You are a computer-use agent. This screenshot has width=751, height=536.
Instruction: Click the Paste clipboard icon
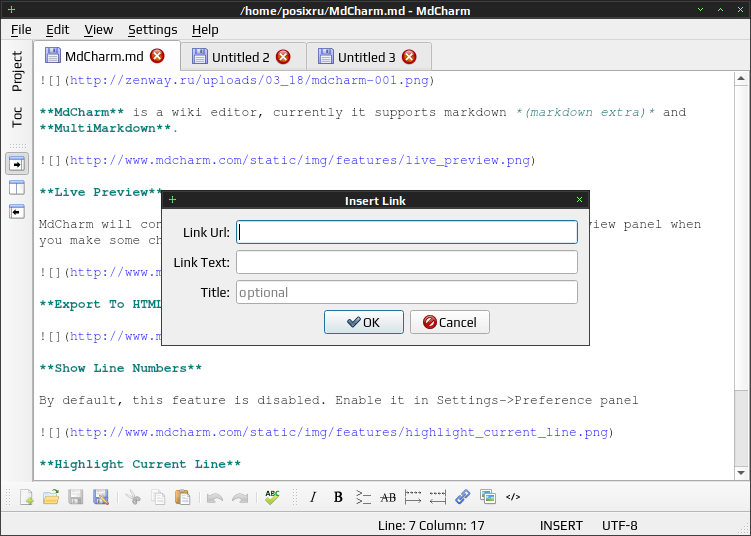pos(182,497)
